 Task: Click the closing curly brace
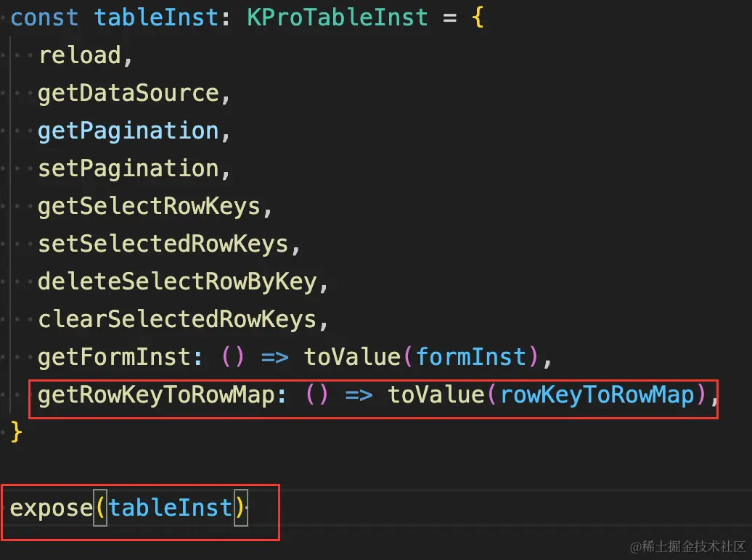tap(17, 433)
